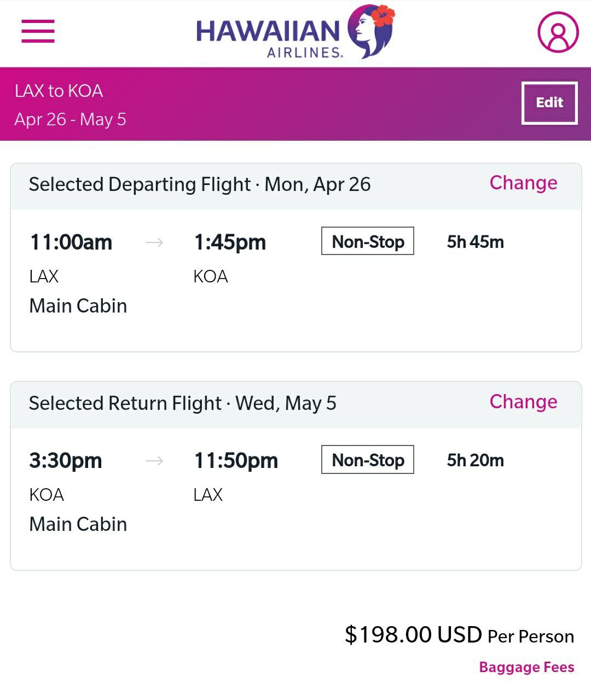Select the 11:00am departure time

tap(71, 242)
